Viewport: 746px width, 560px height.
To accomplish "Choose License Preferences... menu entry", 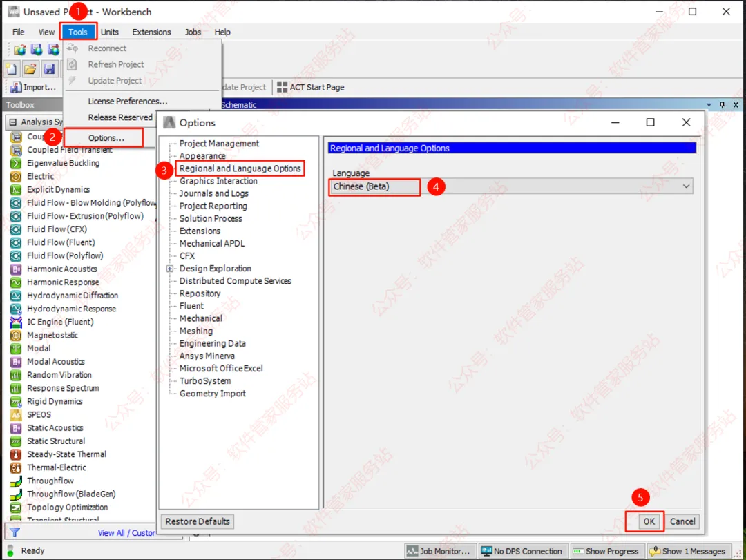I will [128, 101].
